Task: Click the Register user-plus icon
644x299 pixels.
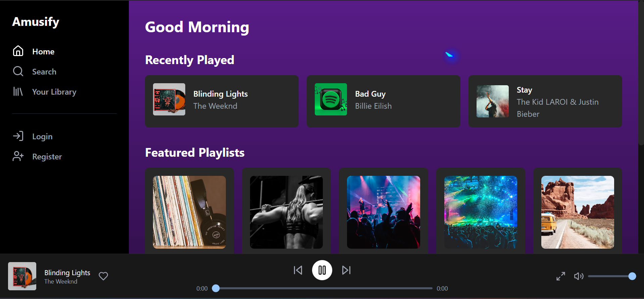Action: [x=18, y=156]
